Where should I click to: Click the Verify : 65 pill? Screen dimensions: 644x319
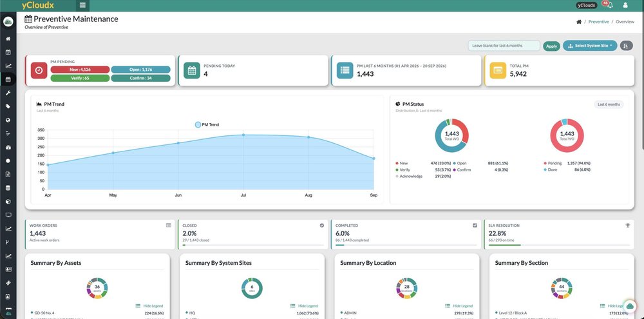click(x=80, y=78)
